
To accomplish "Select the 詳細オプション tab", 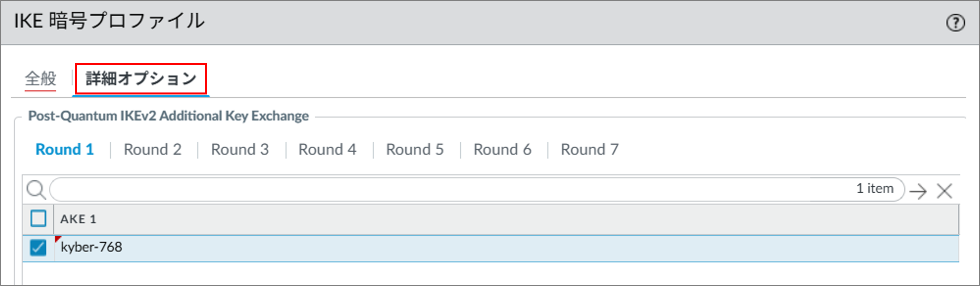I will pyautogui.click(x=141, y=79).
